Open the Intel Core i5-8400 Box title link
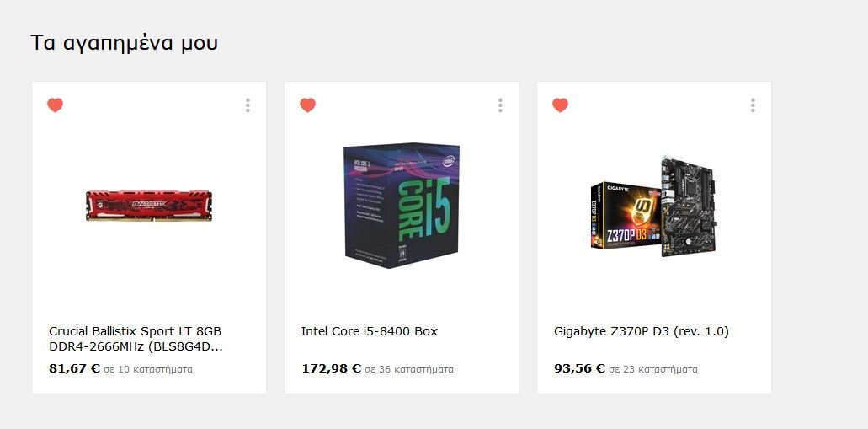Image resolution: width=868 pixels, height=429 pixels. point(370,331)
